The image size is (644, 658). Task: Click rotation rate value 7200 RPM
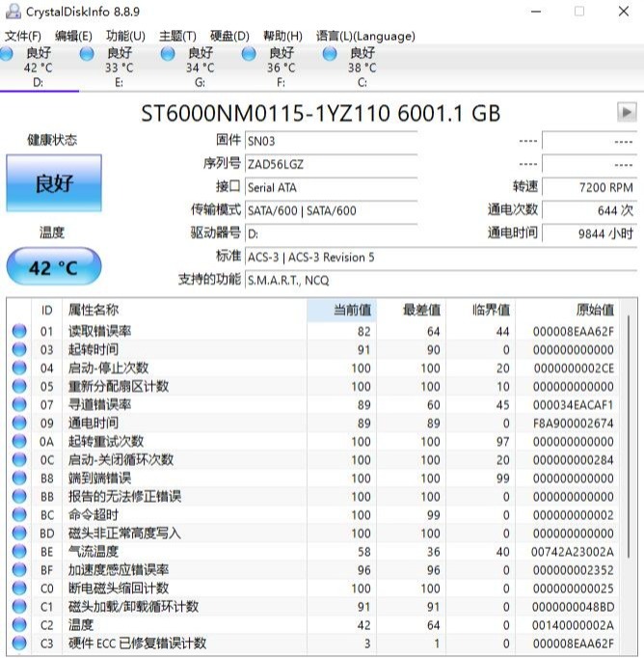click(589, 187)
